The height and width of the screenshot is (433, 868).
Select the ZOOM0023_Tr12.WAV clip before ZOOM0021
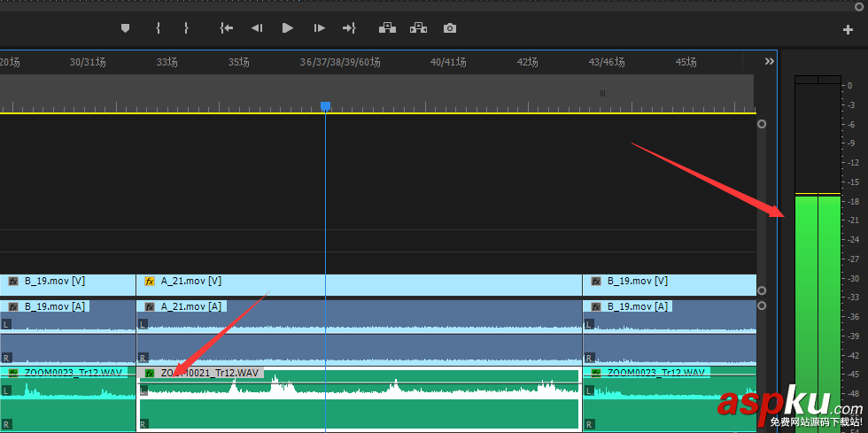[67, 398]
